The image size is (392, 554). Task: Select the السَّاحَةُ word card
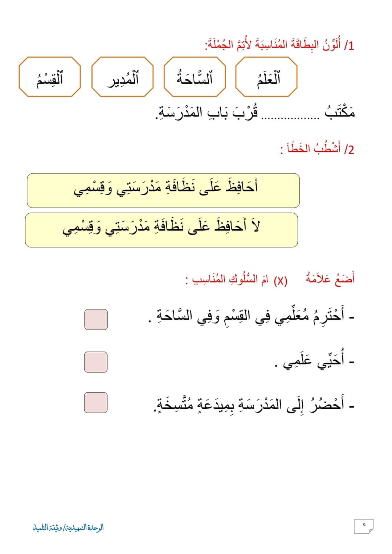point(195,77)
